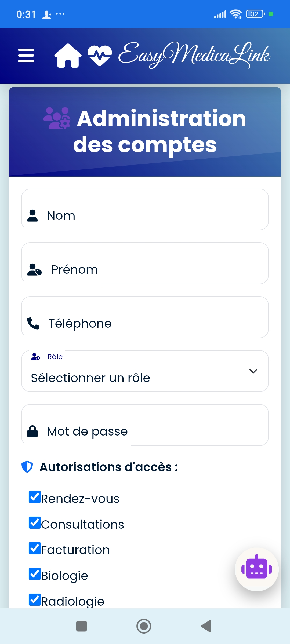Toggle the Facturation checkbox
The height and width of the screenshot is (644, 290).
click(35, 548)
